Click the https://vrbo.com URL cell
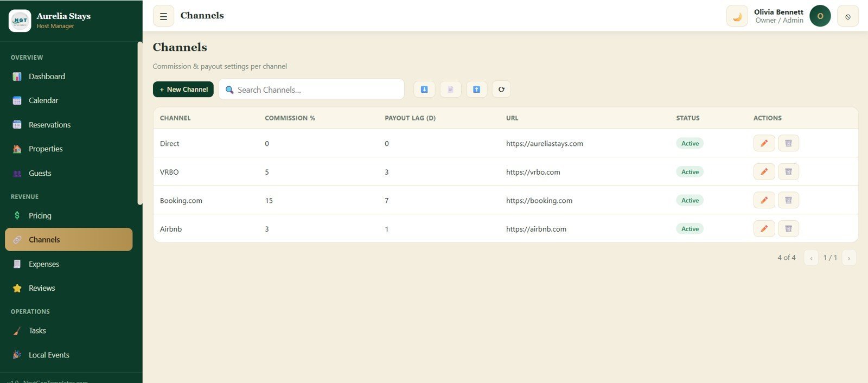Screen dimensions: 868x383 coord(533,172)
